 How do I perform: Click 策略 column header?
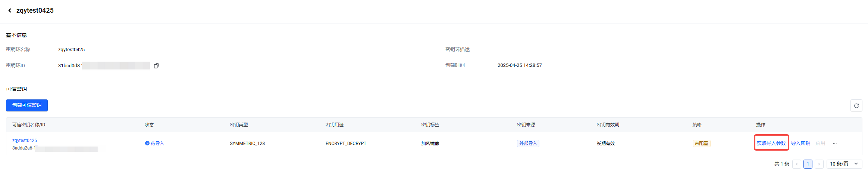pyautogui.click(x=697, y=125)
